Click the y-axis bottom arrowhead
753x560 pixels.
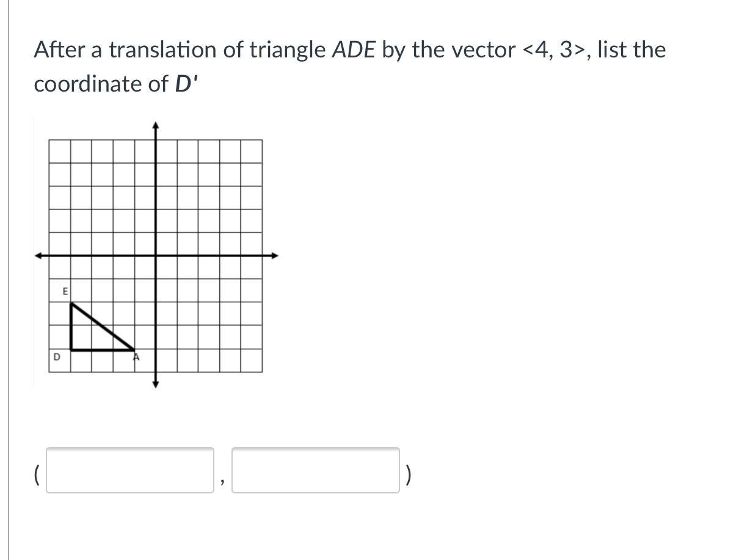(x=156, y=384)
